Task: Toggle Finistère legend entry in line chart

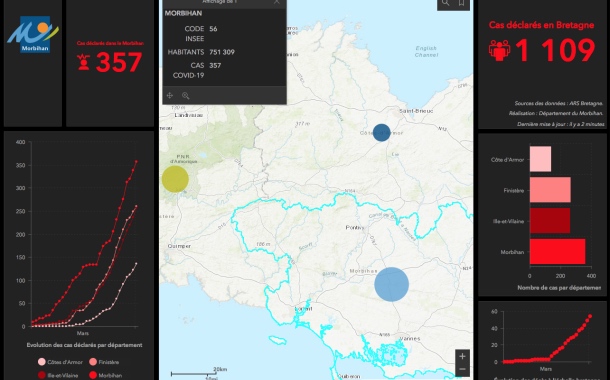Action: coord(104,362)
